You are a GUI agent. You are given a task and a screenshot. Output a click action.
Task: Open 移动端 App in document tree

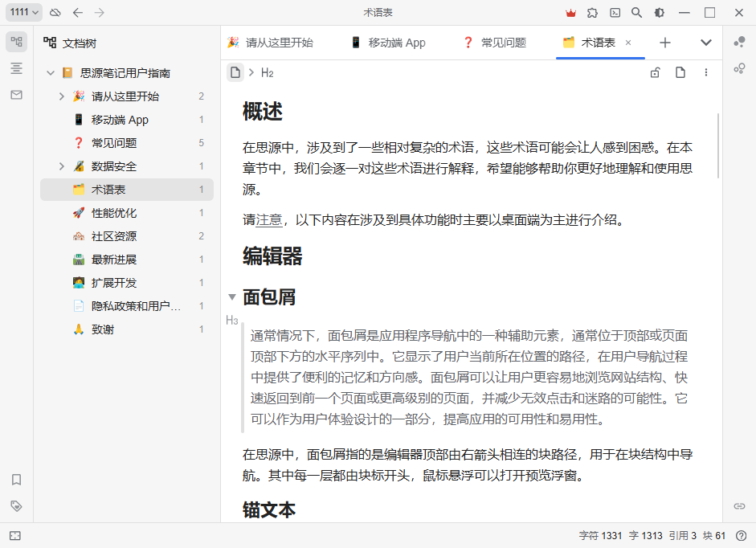point(127,120)
